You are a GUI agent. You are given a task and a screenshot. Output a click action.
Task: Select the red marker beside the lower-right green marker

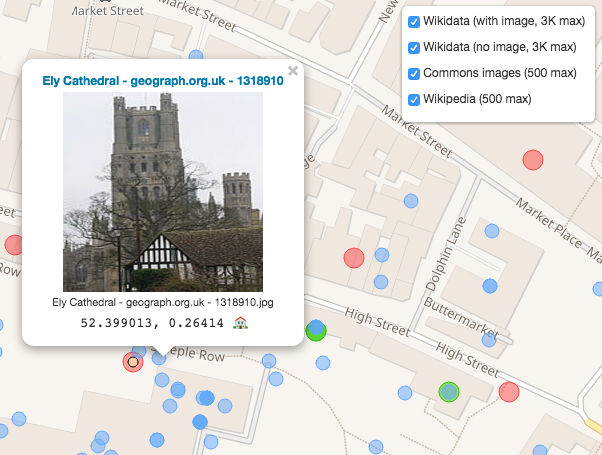coord(509,392)
